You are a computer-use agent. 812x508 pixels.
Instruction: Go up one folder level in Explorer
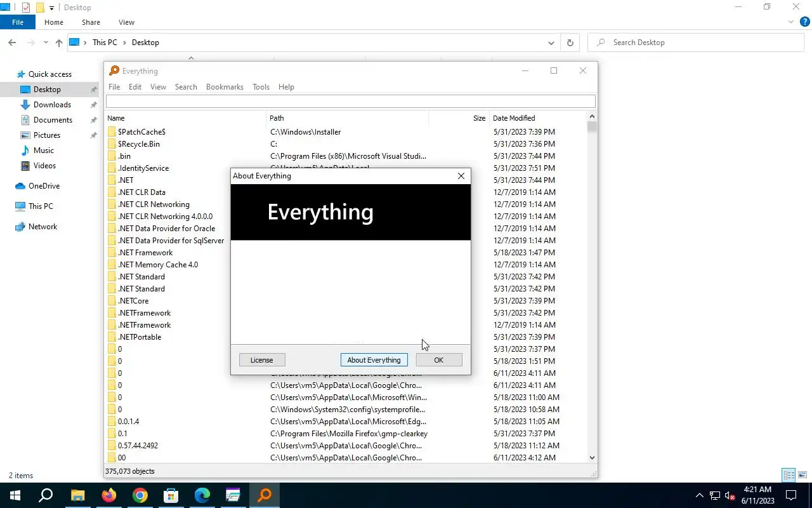(59, 43)
